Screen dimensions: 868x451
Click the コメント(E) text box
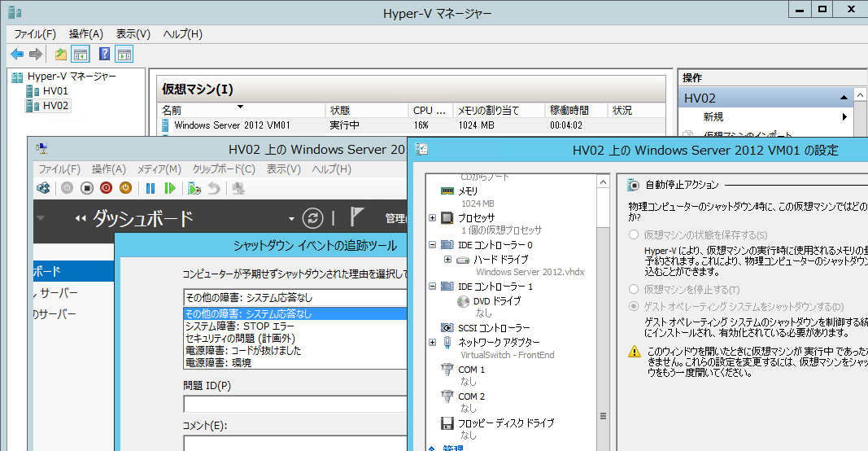click(295, 443)
